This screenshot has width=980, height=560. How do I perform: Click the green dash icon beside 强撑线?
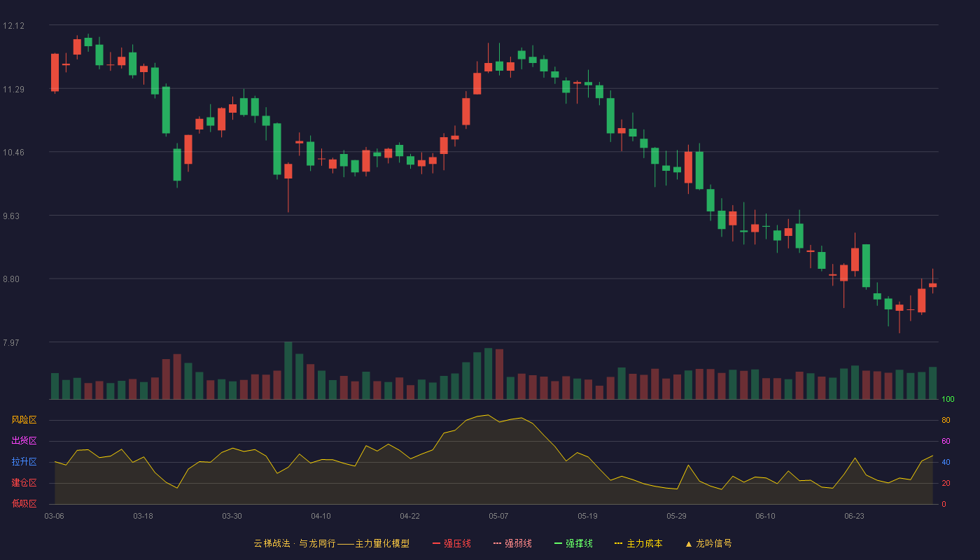[x=559, y=543]
